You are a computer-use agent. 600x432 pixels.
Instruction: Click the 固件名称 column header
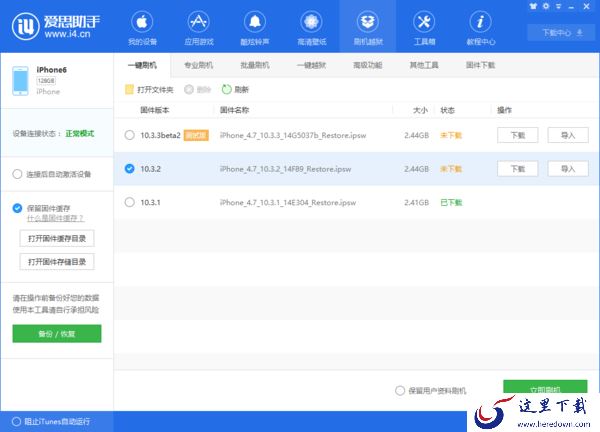pyautogui.click(x=235, y=110)
